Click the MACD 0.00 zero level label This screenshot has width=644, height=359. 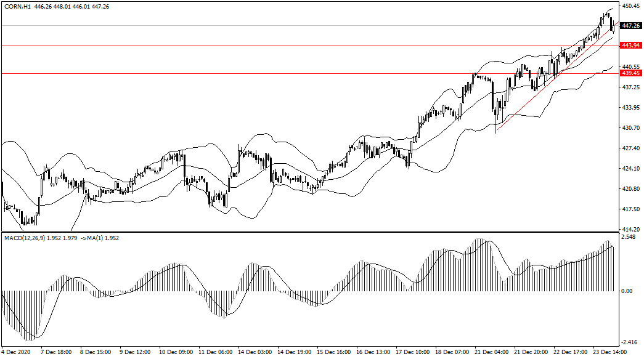627,291
